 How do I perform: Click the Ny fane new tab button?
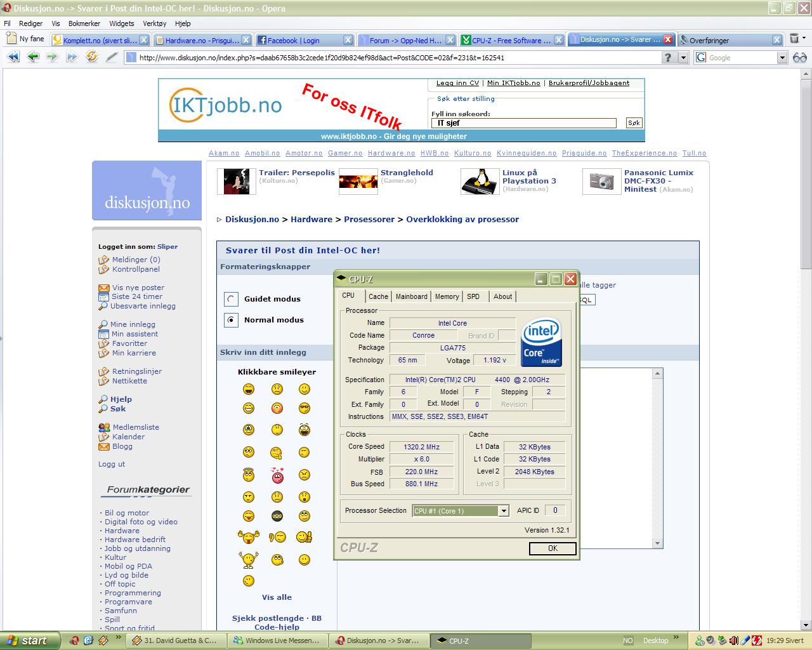(25, 39)
